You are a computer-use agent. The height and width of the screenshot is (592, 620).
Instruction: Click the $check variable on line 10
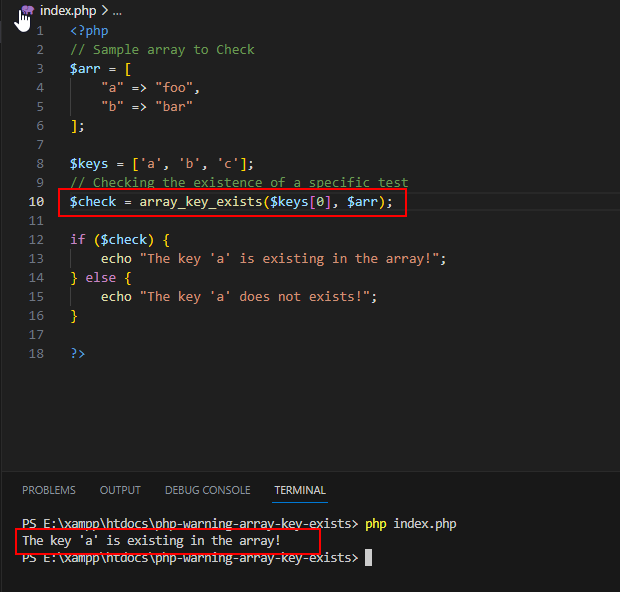pos(93,202)
